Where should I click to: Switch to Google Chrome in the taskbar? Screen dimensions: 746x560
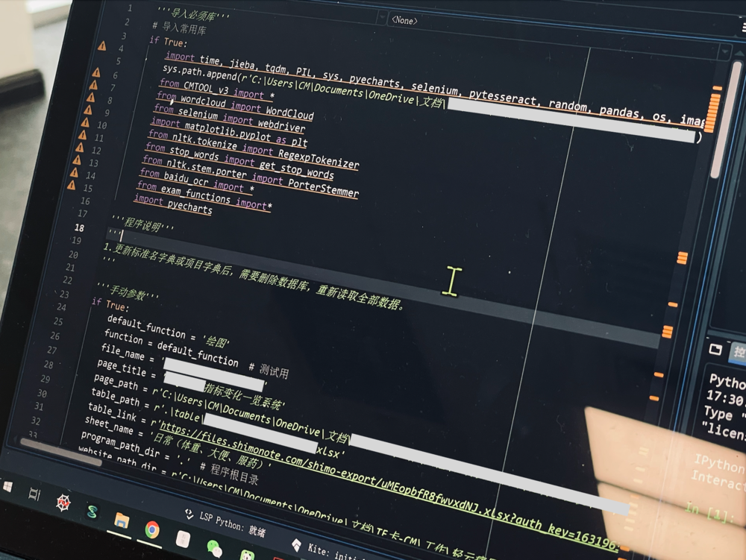(151, 529)
